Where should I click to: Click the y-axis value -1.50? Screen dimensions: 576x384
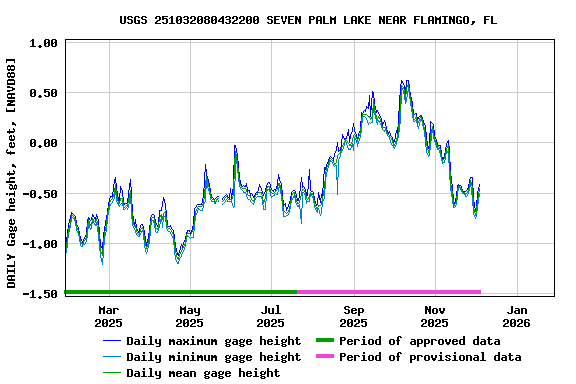pos(40,294)
